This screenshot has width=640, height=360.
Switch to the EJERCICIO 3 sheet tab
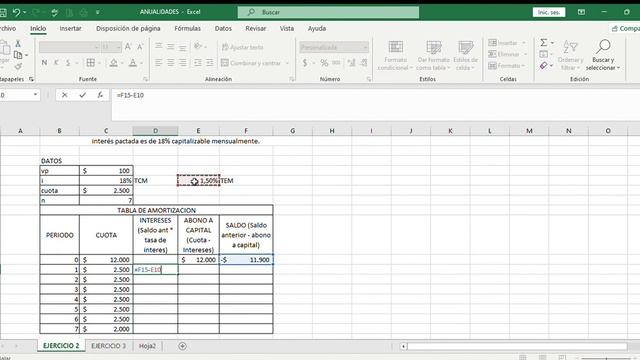click(x=109, y=346)
